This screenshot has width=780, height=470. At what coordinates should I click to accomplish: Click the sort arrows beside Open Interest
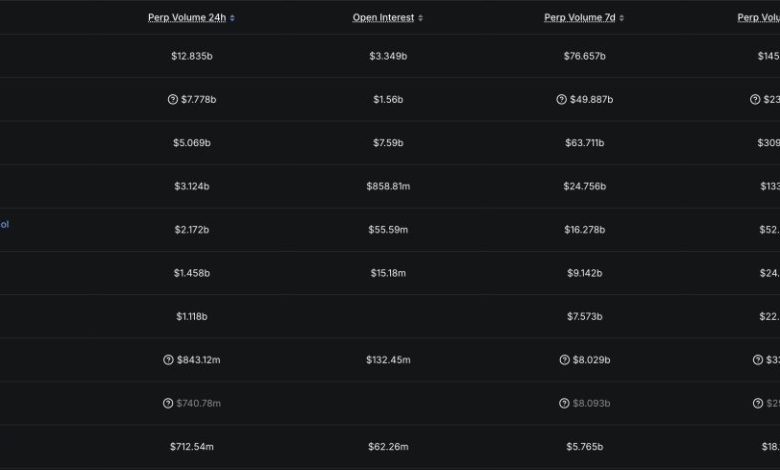pos(421,18)
